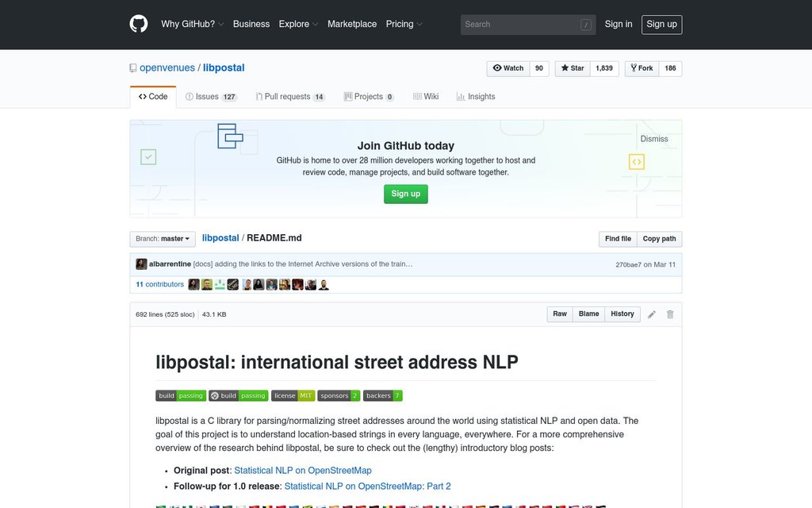Open the Branch: master dropdown

(x=163, y=239)
